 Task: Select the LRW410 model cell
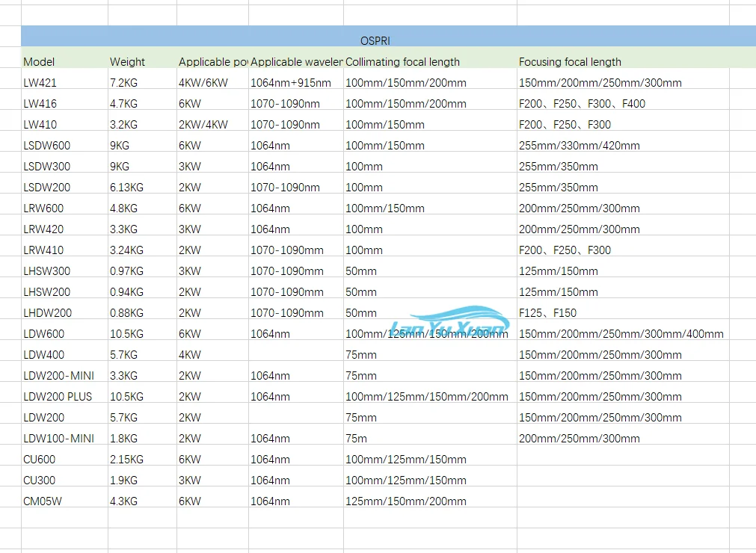(x=64, y=246)
